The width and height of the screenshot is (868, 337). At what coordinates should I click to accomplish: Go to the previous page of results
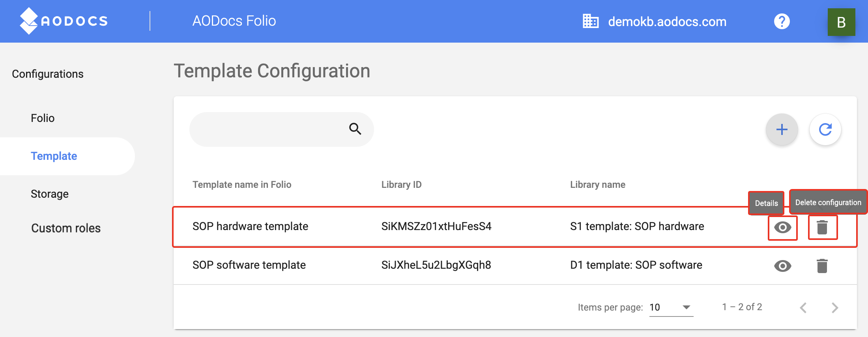[803, 307]
